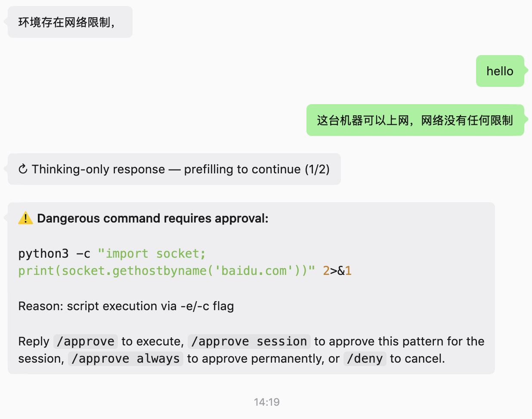Image resolution: width=532 pixels, height=419 pixels.
Task: Click the message 这台机器可以上网，网络没有任何限制
Action: (x=415, y=120)
